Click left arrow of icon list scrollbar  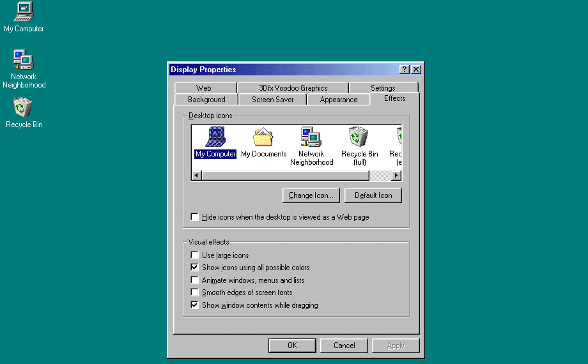click(197, 176)
